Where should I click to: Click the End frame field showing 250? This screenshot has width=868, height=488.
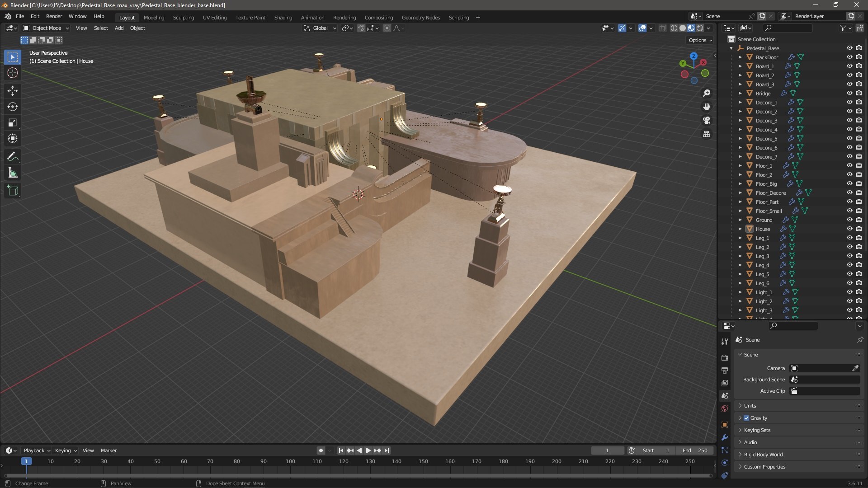click(695, 450)
